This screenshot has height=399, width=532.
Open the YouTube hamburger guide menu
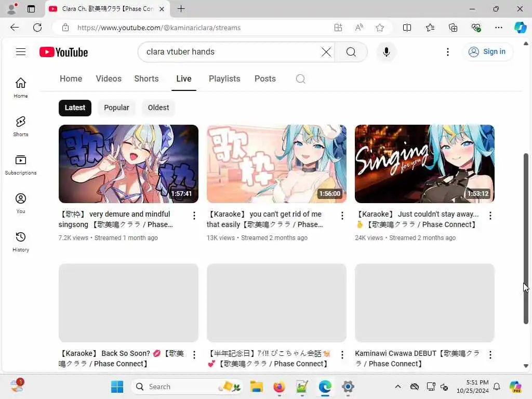coord(21,52)
